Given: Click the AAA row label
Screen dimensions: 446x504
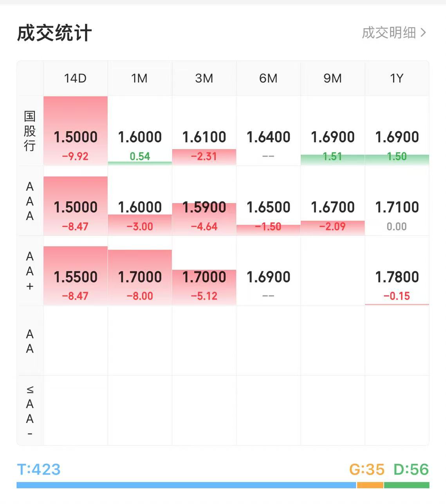Looking at the screenshot, I should tap(30, 201).
